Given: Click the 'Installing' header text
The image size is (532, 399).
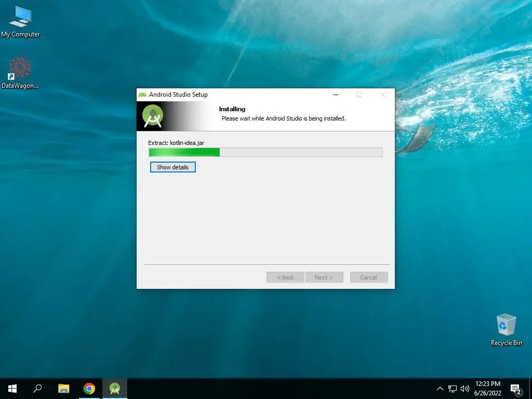Looking at the screenshot, I should click(x=232, y=109).
